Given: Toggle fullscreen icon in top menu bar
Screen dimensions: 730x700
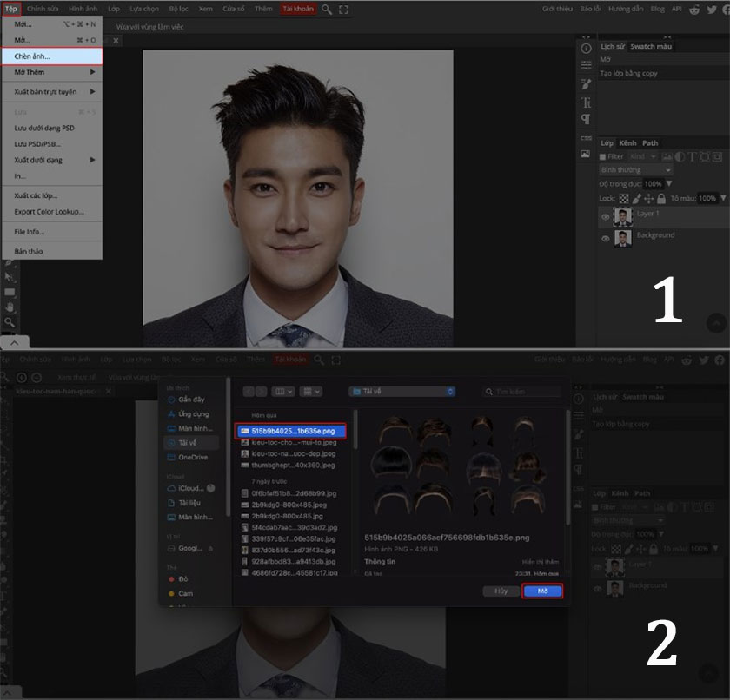Looking at the screenshot, I should point(344,9).
